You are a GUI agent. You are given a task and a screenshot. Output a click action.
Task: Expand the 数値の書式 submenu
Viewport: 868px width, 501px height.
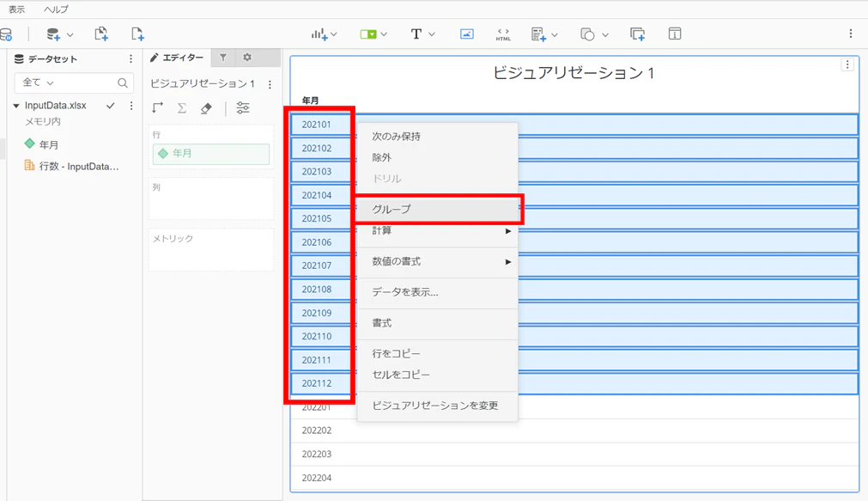click(437, 261)
